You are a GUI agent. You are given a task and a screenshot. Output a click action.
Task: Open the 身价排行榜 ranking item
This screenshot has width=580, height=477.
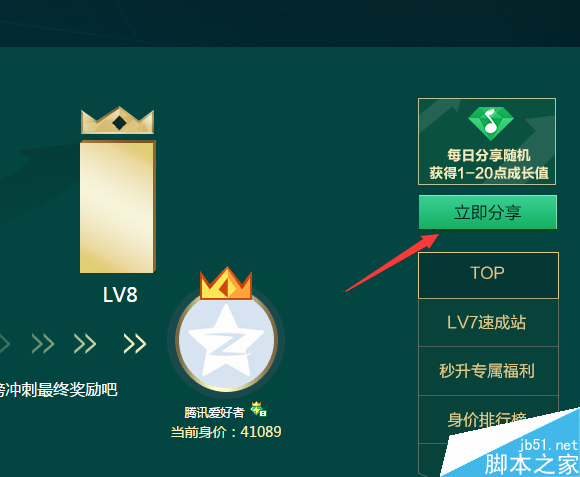point(488,419)
